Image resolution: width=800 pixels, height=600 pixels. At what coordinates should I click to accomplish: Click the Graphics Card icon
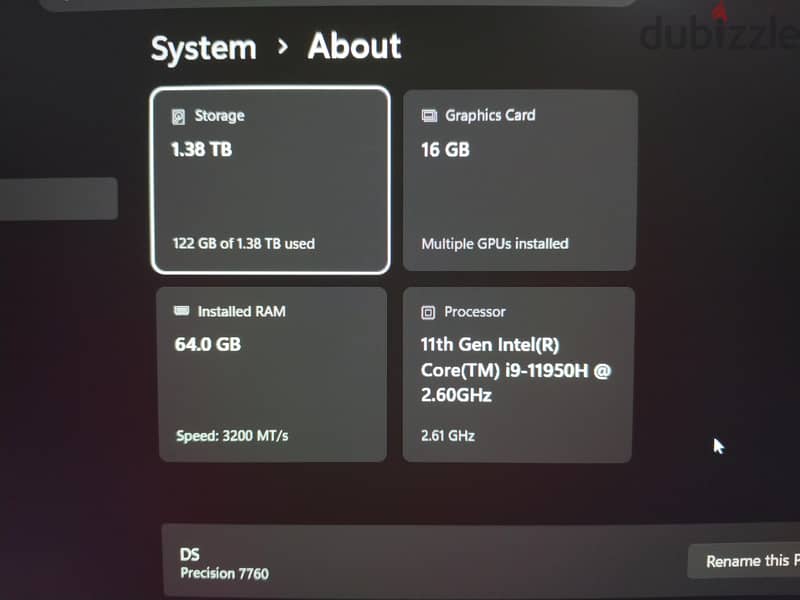tap(429, 116)
